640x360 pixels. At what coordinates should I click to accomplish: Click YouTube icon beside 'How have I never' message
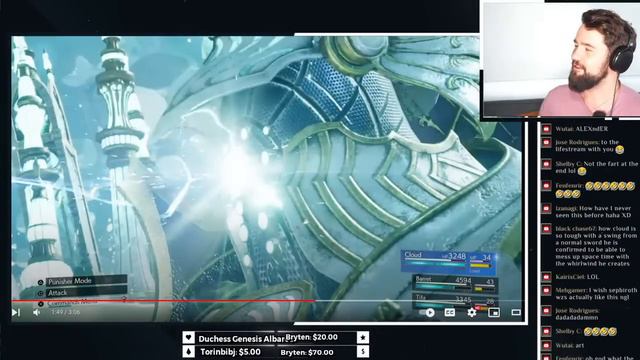[546, 209]
